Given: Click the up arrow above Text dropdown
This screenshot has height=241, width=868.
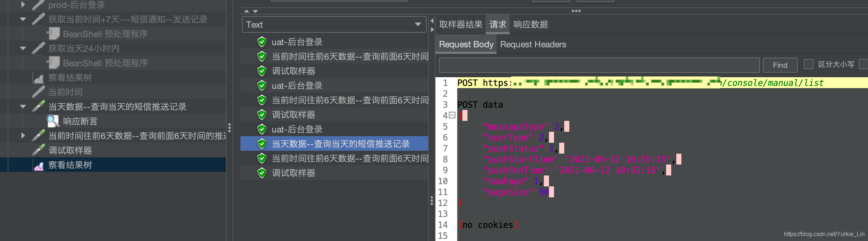Looking at the screenshot, I should coord(247,11).
